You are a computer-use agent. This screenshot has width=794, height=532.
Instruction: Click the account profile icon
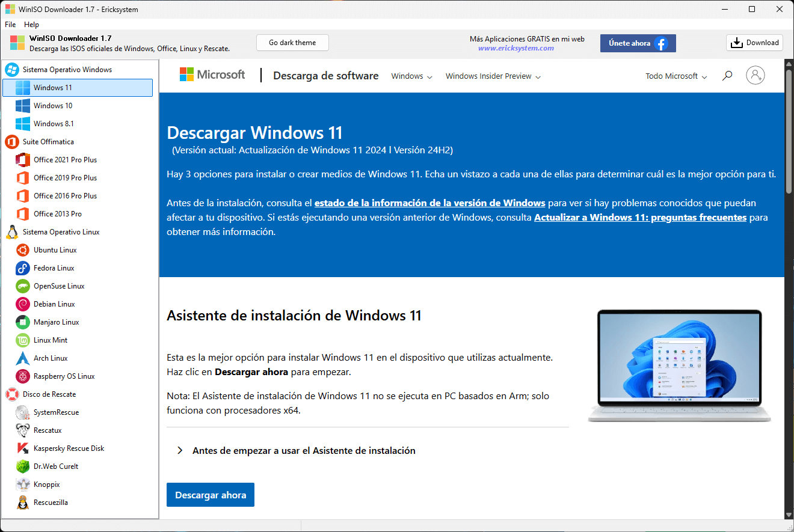tap(756, 75)
